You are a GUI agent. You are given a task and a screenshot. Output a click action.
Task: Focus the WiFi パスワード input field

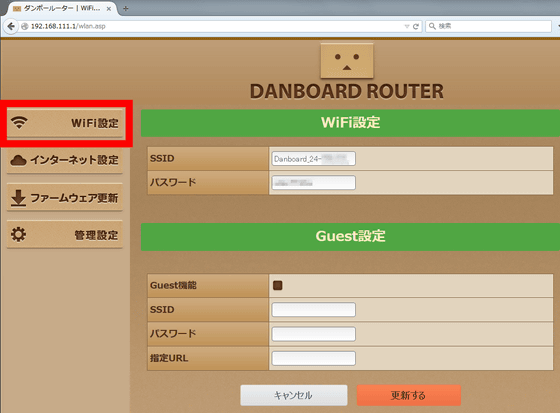click(314, 183)
